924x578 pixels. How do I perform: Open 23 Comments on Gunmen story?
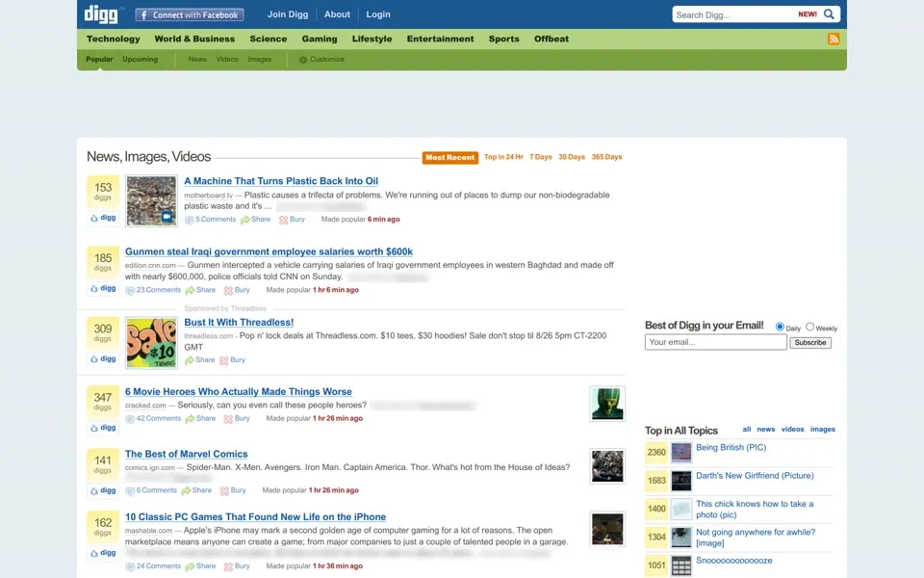[x=153, y=290]
